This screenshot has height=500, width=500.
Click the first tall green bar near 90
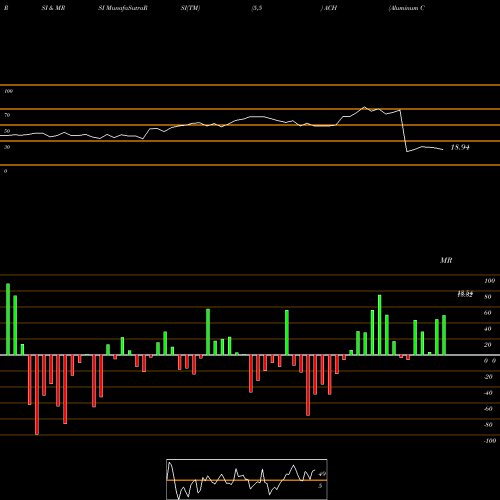(8, 319)
